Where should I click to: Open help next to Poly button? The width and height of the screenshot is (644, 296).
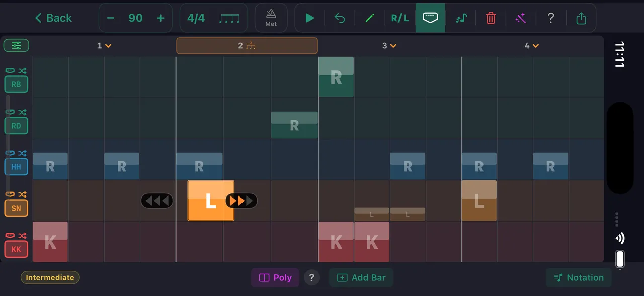click(x=312, y=278)
